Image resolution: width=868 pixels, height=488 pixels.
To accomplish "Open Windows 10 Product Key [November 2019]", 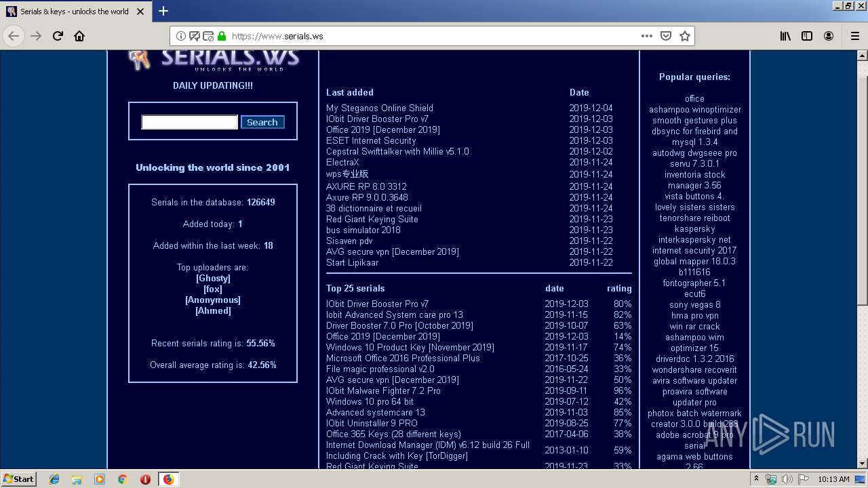I will coord(410,347).
